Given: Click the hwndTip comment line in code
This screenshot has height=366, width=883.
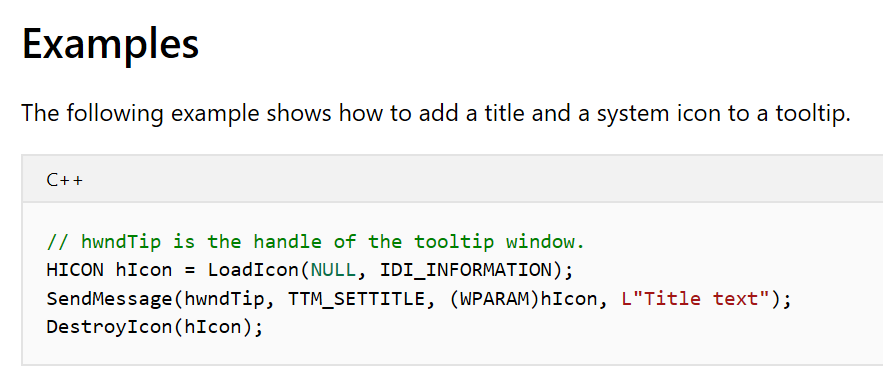Looking at the screenshot, I should 316,242.
